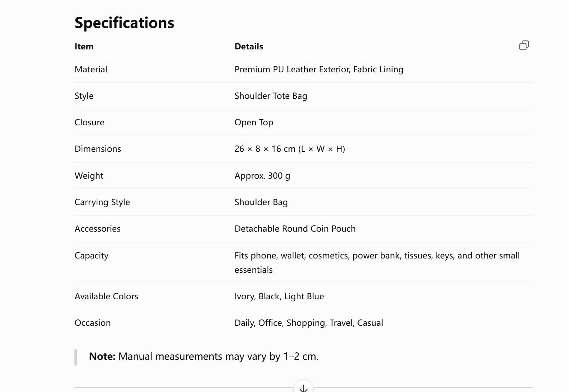Click Detachable Round Coin Pouch text
The image size is (569, 392).
[x=295, y=229]
